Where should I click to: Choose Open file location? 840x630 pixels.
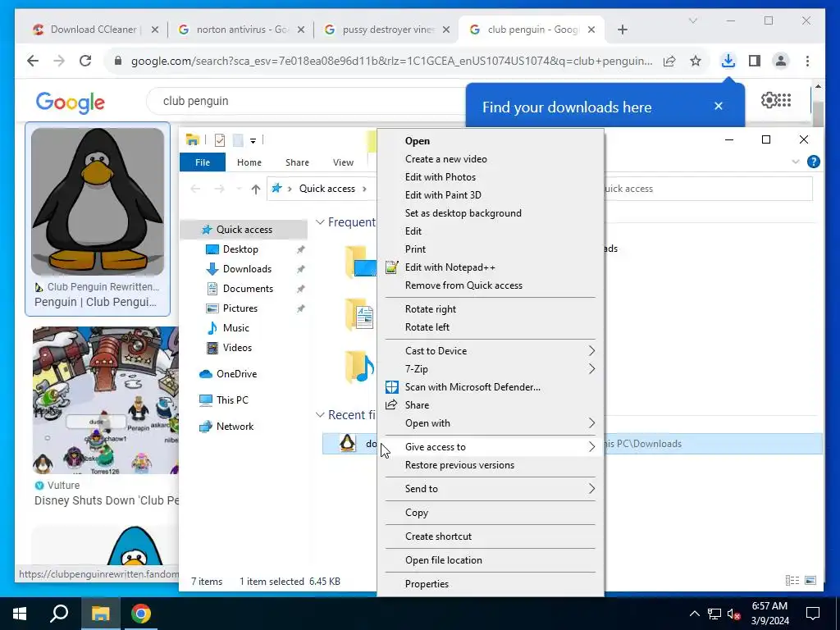click(491, 560)
